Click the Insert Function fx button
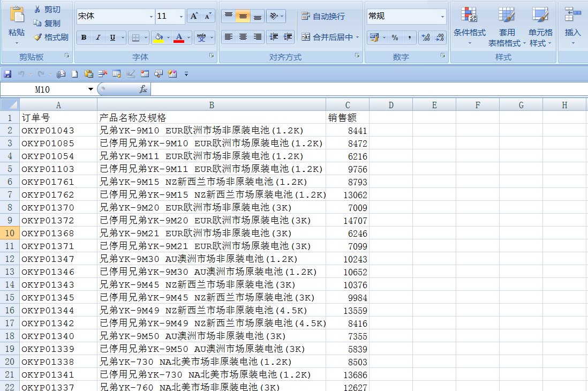This screenshot has width=588, height=391. [143, 89]
